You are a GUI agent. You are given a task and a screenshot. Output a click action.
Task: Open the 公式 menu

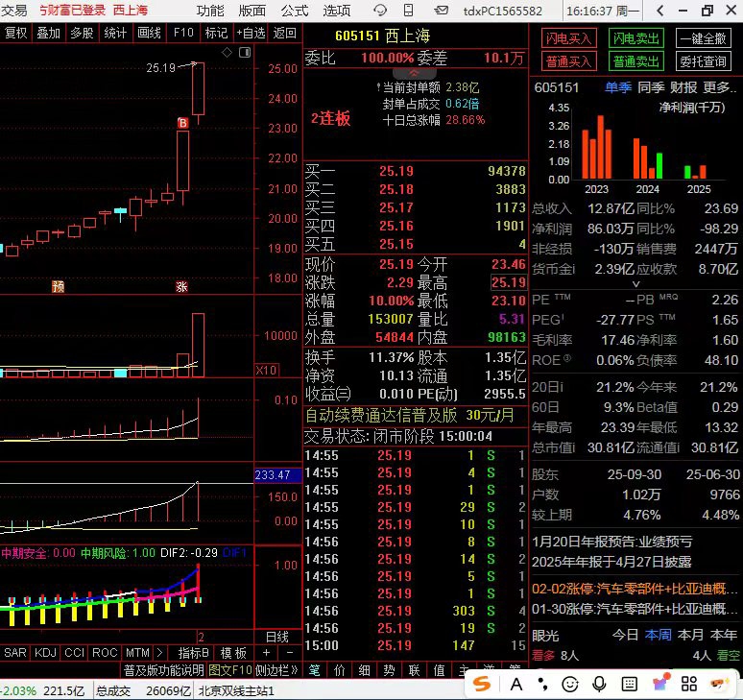[295, 11]
